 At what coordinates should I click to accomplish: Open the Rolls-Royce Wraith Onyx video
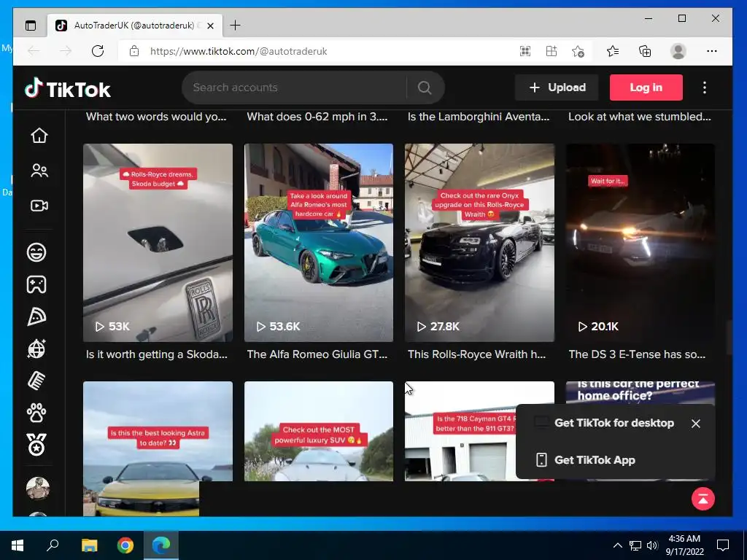(480, 242)
